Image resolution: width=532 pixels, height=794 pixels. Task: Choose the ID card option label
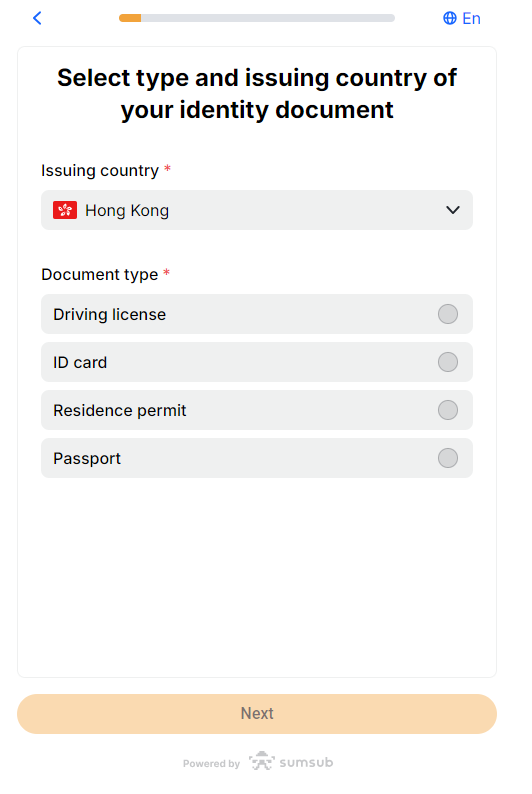pos(80,363)
